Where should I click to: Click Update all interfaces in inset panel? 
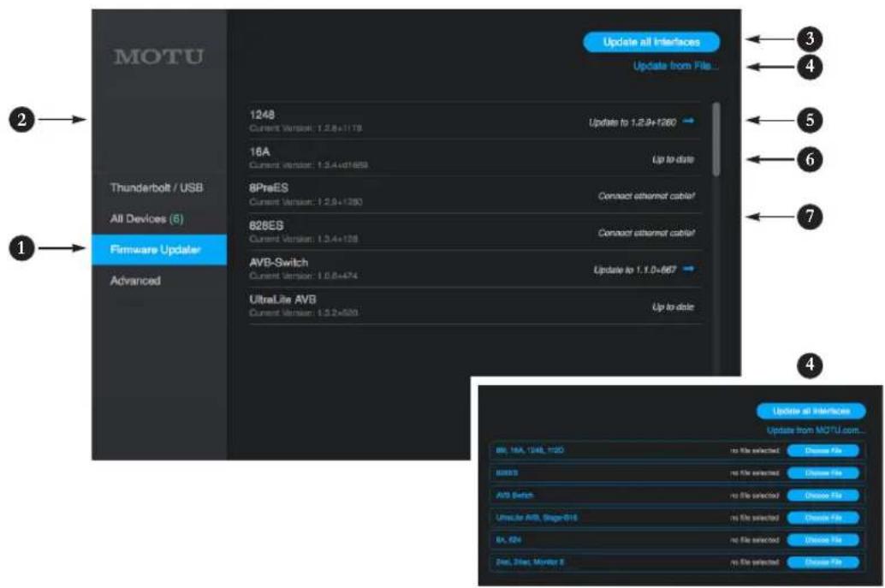coord(811,411)
